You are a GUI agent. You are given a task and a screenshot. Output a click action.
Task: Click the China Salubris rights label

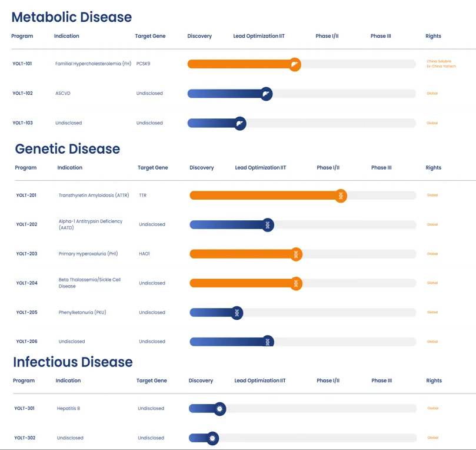pos(439,61)
